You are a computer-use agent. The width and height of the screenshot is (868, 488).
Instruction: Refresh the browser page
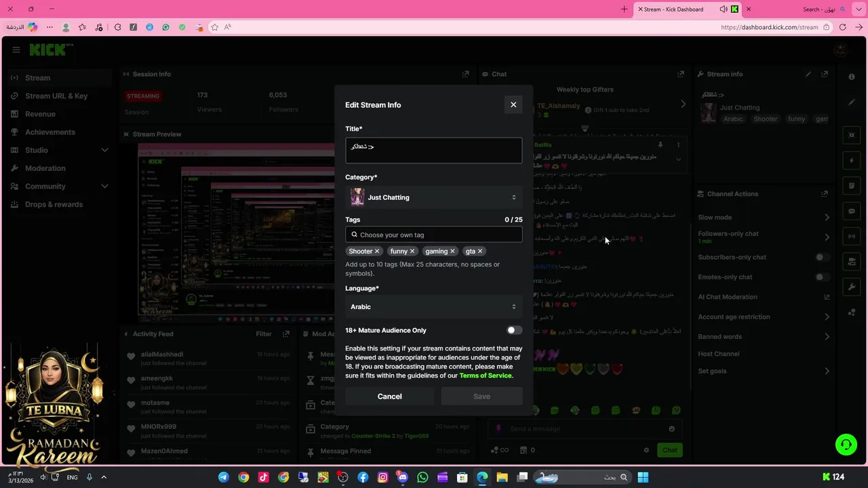842,27
